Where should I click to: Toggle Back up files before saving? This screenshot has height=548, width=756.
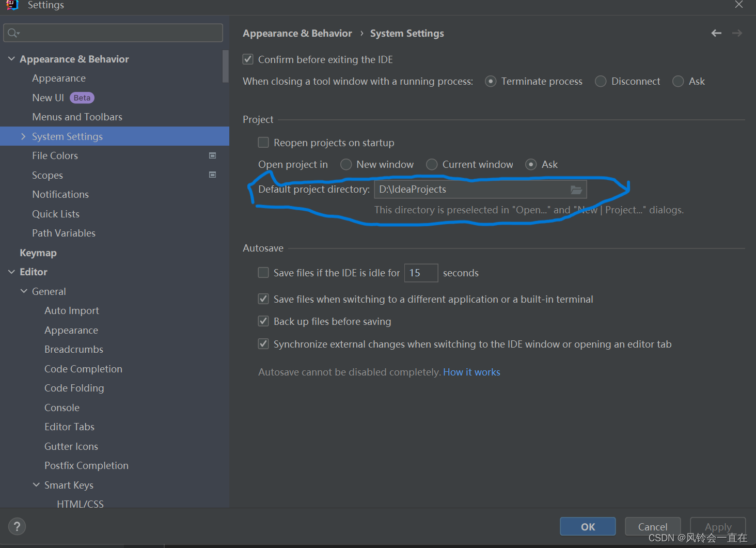tap(263, 321)
